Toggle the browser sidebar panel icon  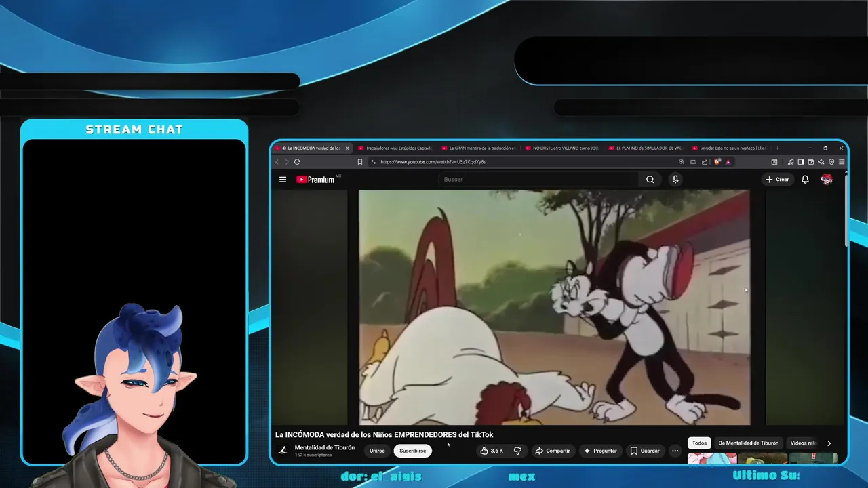click(801, 162)
